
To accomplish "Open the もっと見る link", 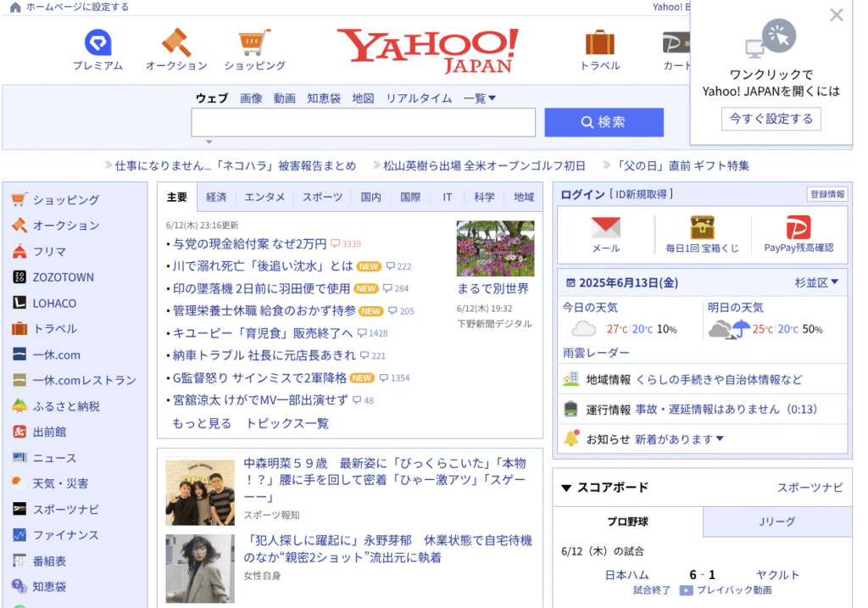I will tap(202, 423).
